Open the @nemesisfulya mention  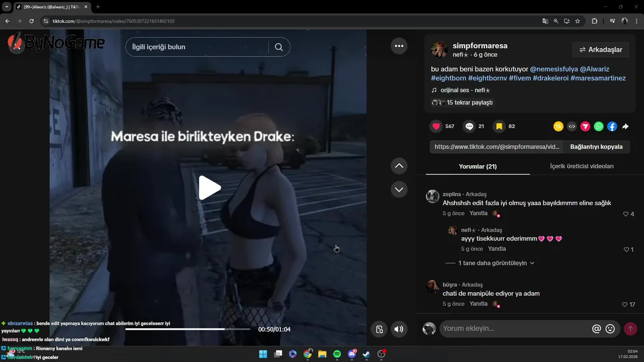(554, 69)
